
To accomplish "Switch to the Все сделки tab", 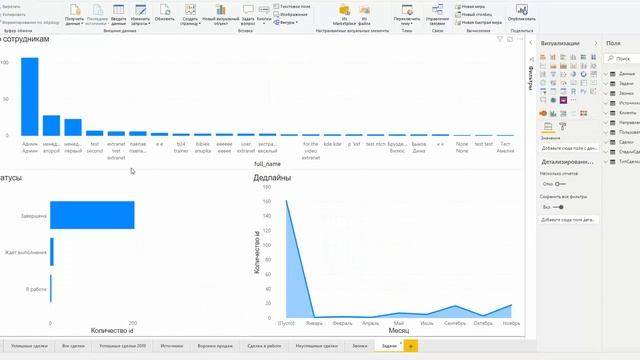I will click(x=73, y=346).
